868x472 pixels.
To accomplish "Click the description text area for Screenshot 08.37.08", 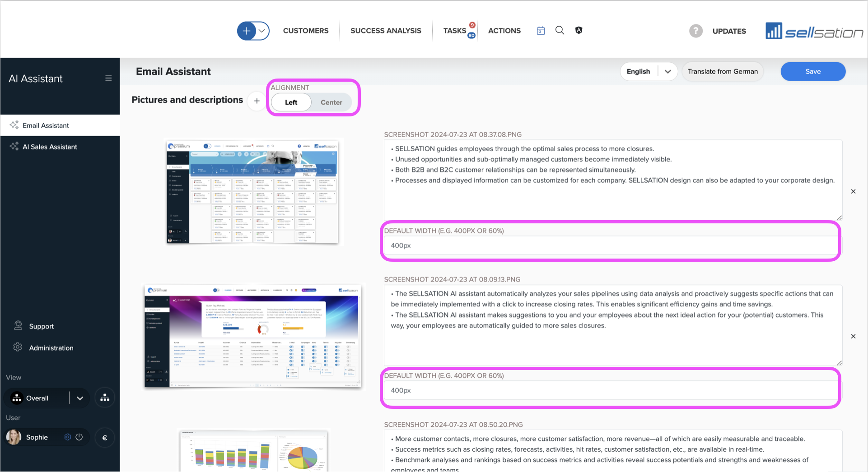I will 613,180.
